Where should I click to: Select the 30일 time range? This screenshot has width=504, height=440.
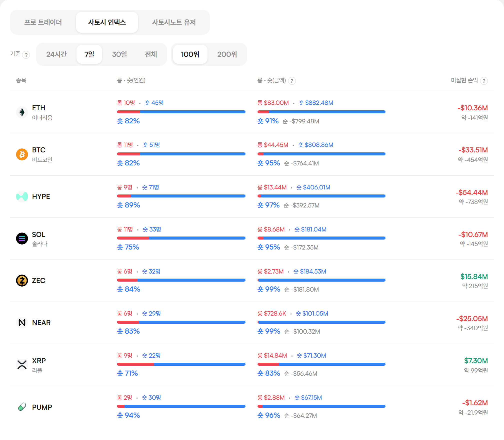119,54
